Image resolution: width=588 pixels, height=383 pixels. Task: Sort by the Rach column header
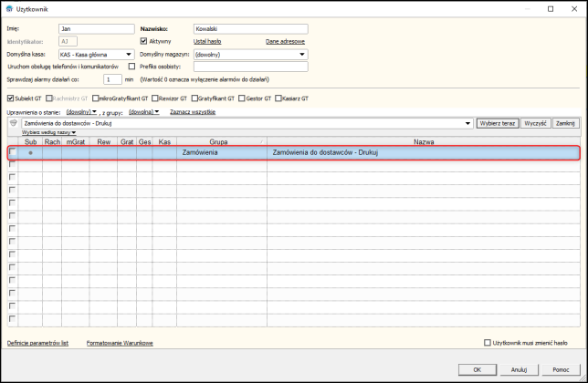[52, 142]
